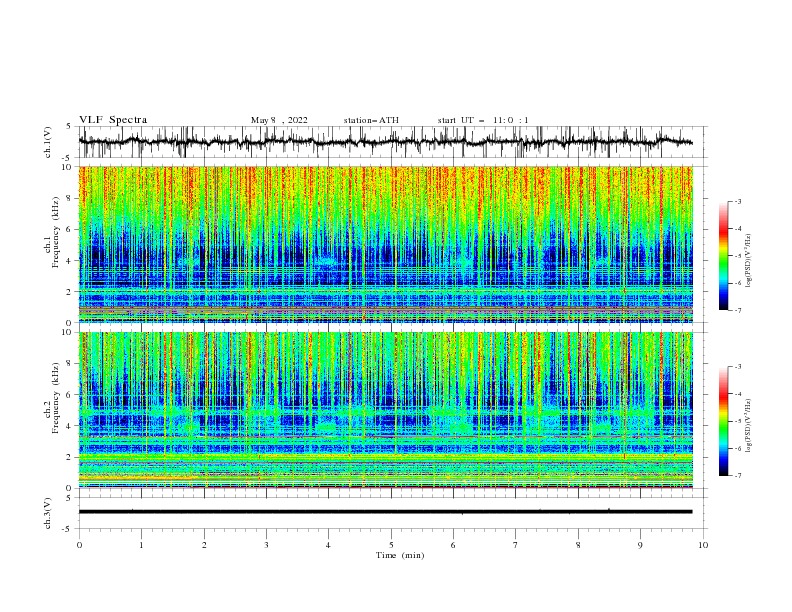Click time axis tick label "1"
The height and width of the screenshot is (612, 792).
[x=141, y=545]
